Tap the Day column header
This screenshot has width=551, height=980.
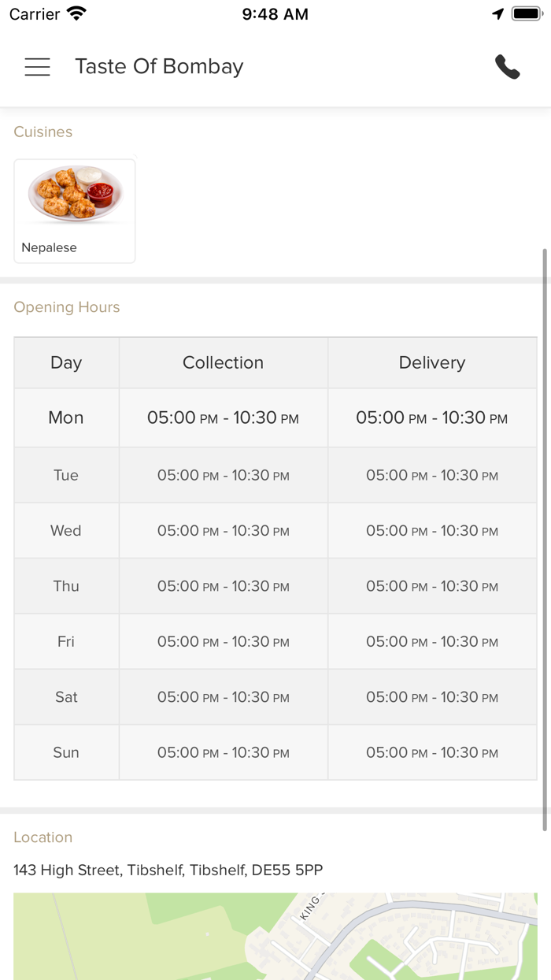click(x=66, y=362)
